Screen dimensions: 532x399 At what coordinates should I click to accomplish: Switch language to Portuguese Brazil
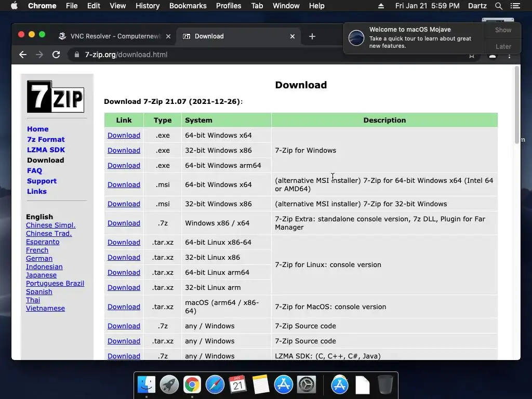pos(55,283)
